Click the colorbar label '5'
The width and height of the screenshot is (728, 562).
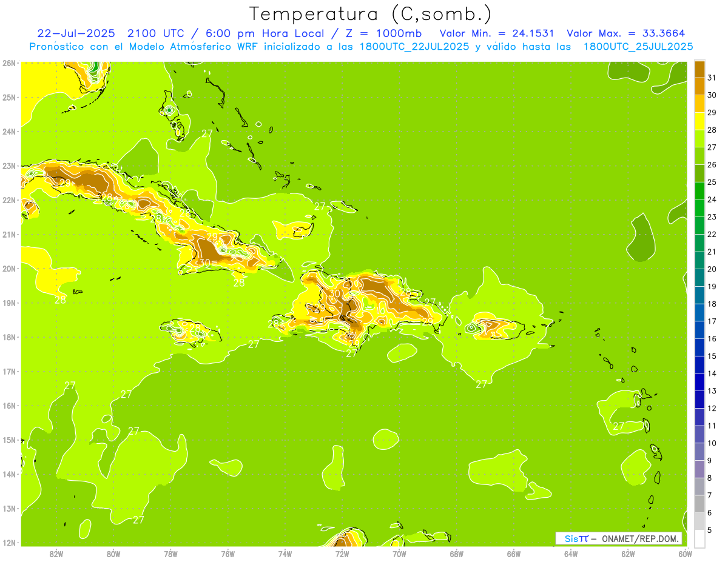(709, 530)
